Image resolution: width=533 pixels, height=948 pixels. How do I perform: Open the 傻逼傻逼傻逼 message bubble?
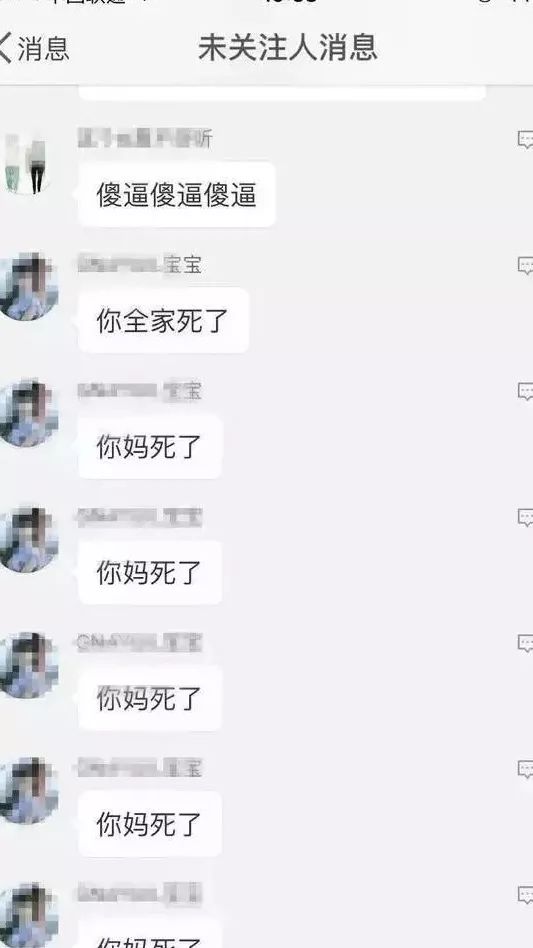[x=176, y=195]
